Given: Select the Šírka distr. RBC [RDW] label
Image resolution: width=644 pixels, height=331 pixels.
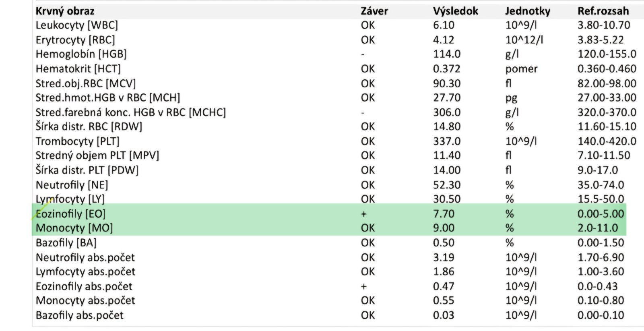Looking at the screenshot, I should [x=89, y=126].
